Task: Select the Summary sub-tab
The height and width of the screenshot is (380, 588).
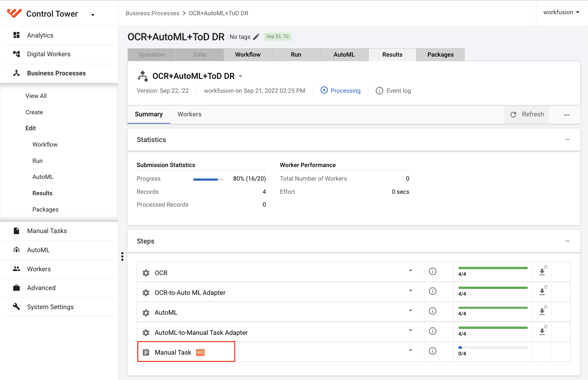Action: tap(149, 114)
